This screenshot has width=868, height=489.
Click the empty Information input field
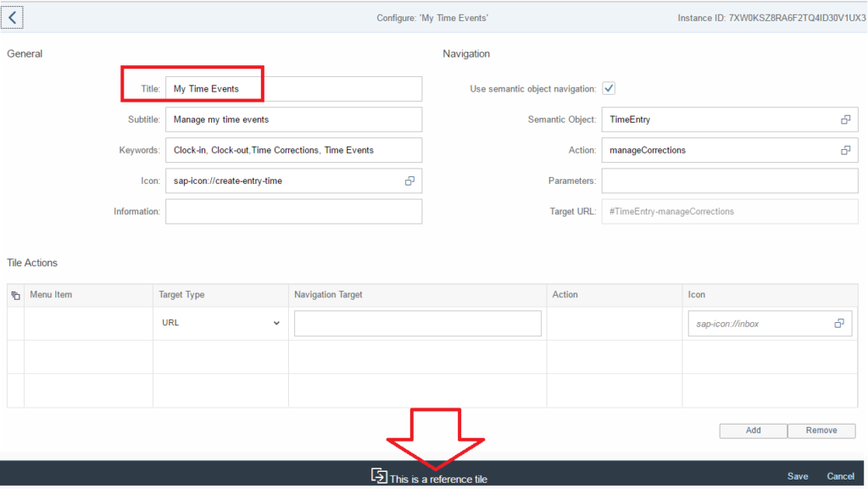coord(293,212)
